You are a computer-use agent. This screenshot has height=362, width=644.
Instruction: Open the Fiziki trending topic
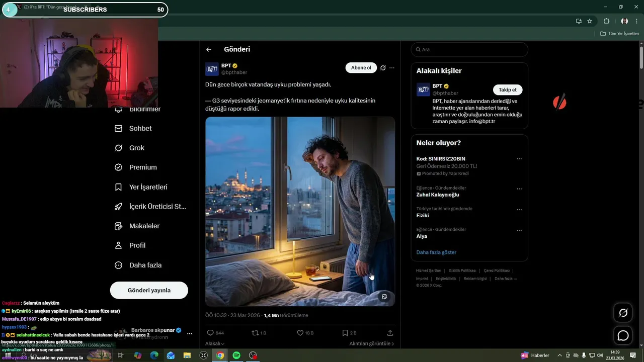click(423, 215)
